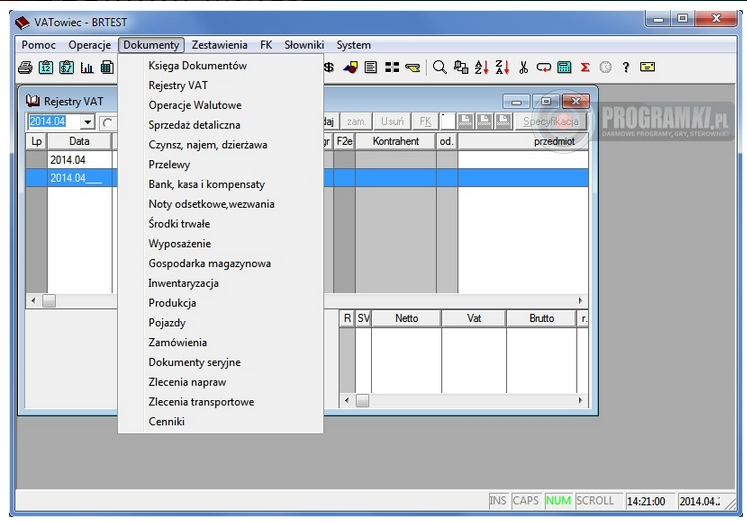
Task: Open the System menu
Action: coord(353,45)
